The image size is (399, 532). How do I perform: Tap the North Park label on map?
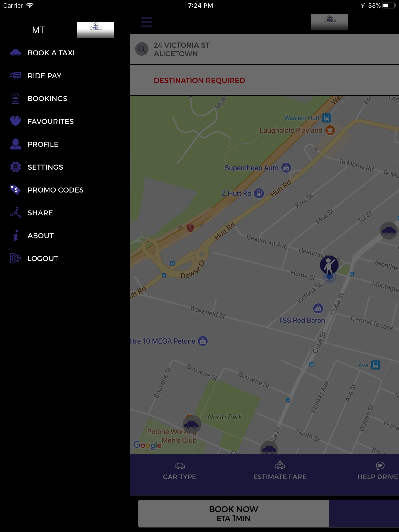pos(225,417)
